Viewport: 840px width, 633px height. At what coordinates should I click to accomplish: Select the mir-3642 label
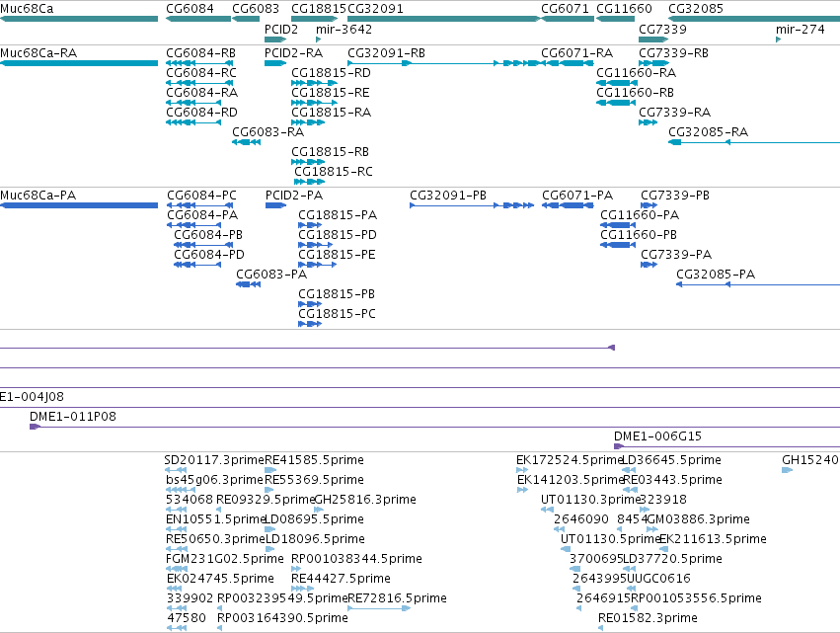click(344, 29)
